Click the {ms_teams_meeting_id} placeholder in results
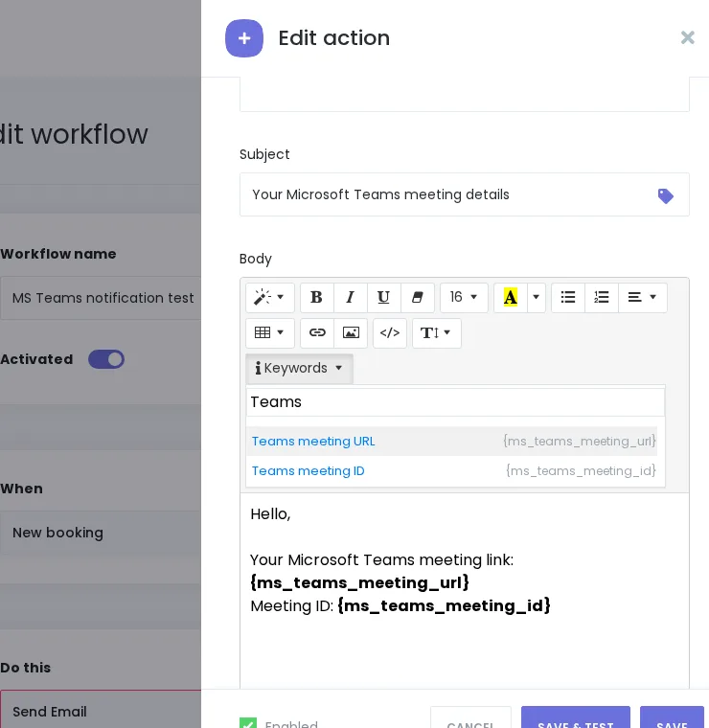 [581, 470]
